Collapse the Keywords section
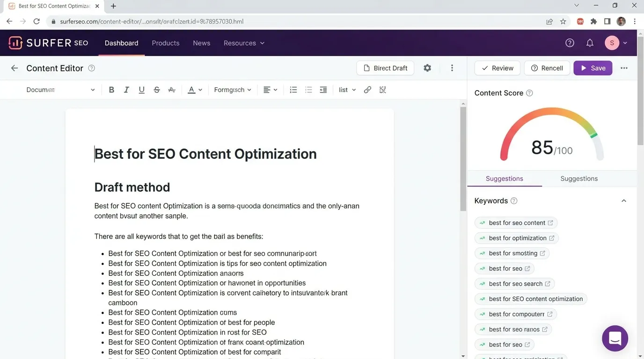 click(624, 201)
